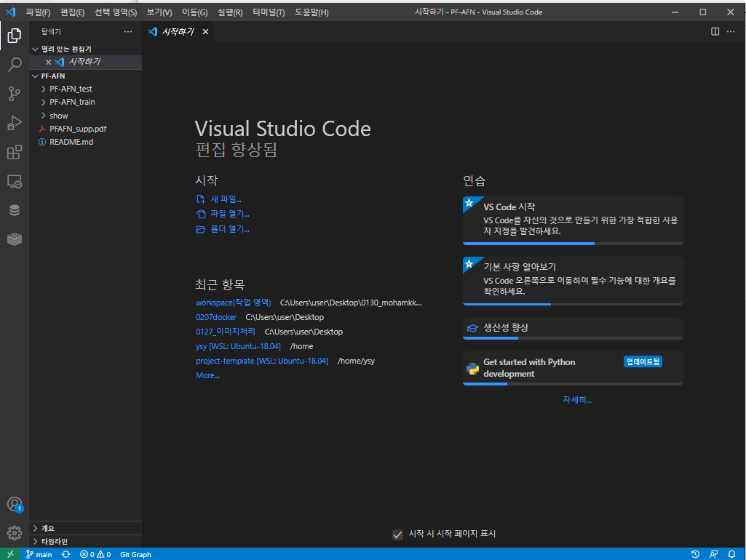Open errors and warnings count in status bar
746x560 pixels.
point(95,554)
